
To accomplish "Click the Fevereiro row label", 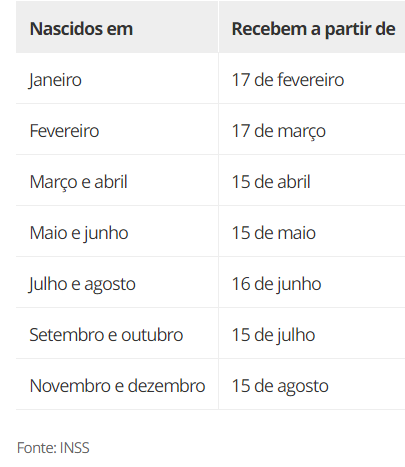I will (64, 131).
